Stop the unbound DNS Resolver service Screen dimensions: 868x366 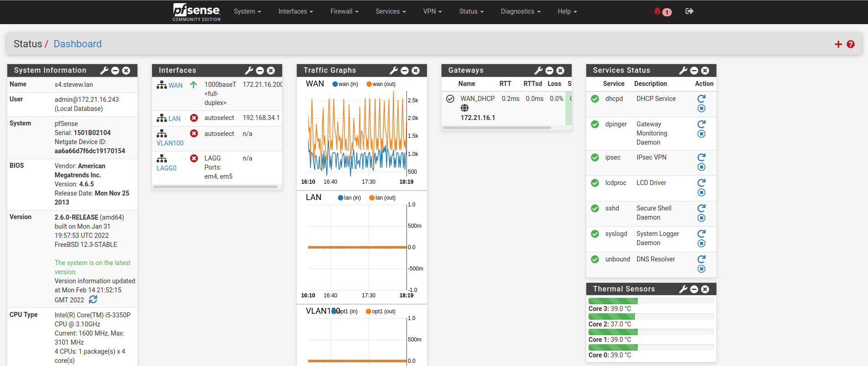tap(701, 269)
